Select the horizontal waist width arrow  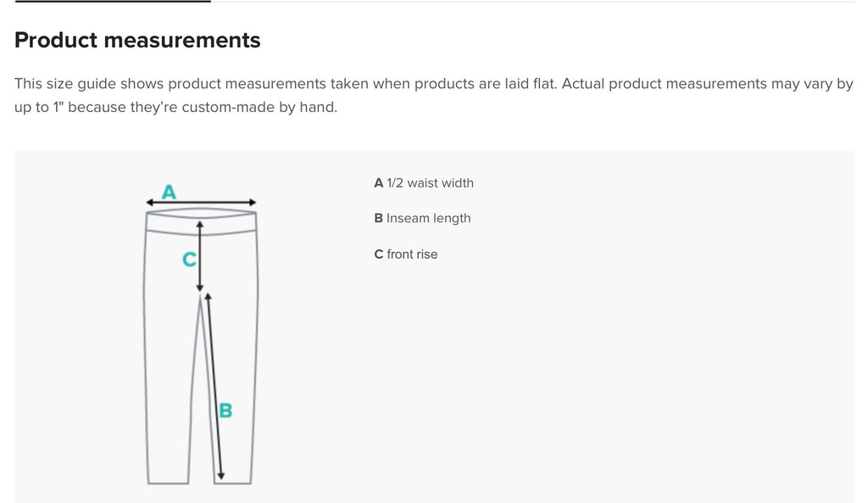click(x=201, y=203)
